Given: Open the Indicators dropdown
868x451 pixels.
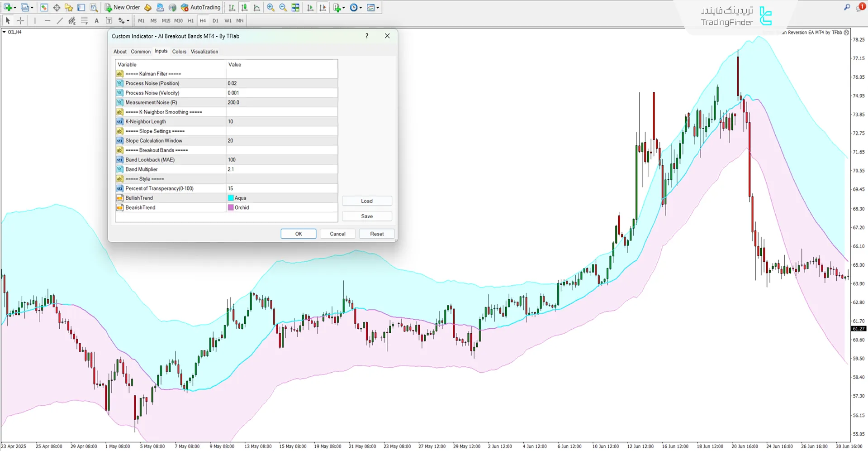Looking at the screenshot, I should [338, 7].
